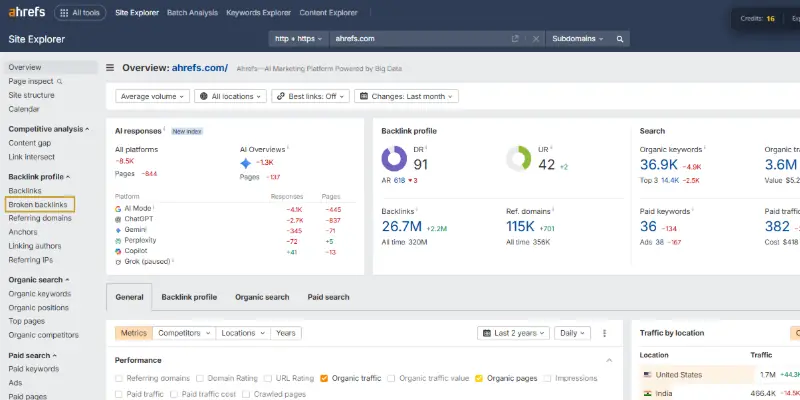Viewport: 800px width, 400px height.
Task: Click the New index badge
Action: click(x=187, y=132)
